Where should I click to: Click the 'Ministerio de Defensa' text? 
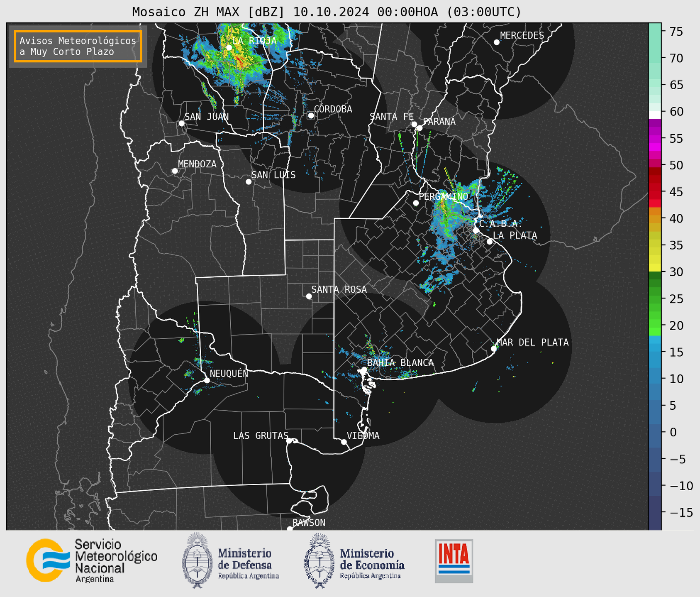(245, 559)
